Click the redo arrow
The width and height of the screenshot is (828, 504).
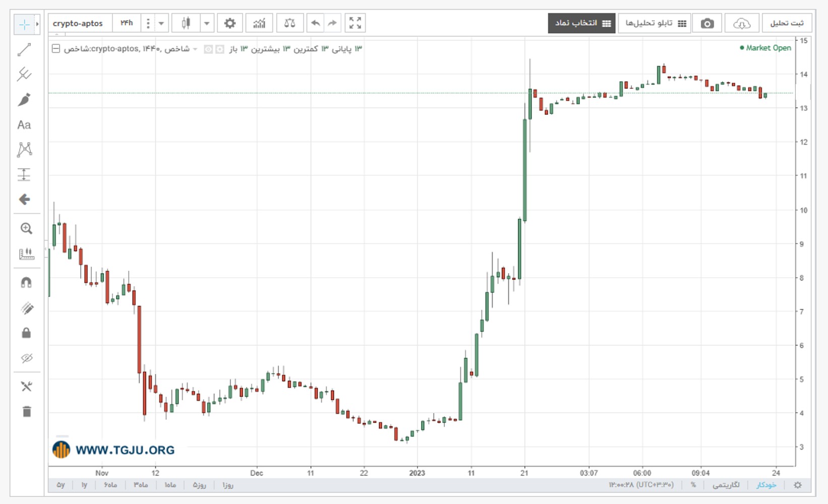coord(332,23)
